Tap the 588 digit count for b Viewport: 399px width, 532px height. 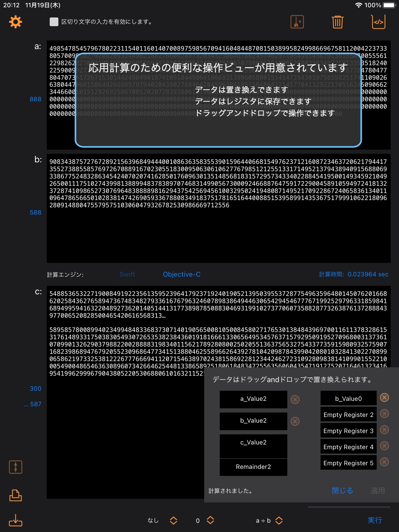[35, 212]
